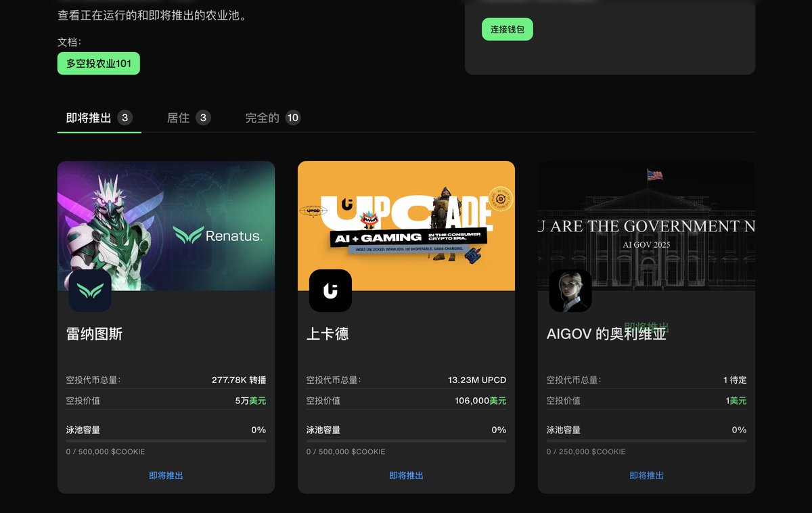Select the 0 / 250,000 $COOKIE text

coord(586,451)
